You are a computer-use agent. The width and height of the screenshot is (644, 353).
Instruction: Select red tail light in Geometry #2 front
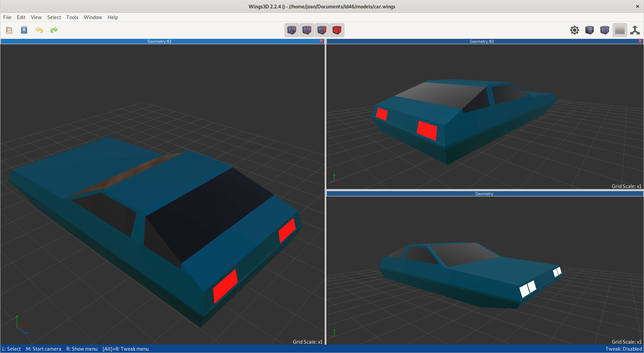click(x=225, y=286)
